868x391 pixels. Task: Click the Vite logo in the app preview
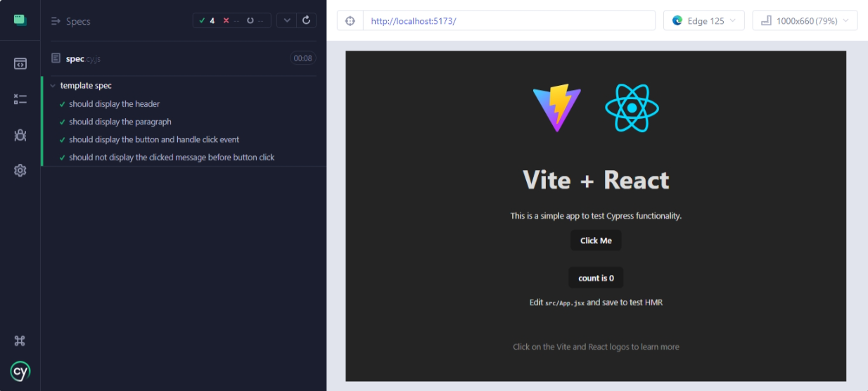coord(557,108)
